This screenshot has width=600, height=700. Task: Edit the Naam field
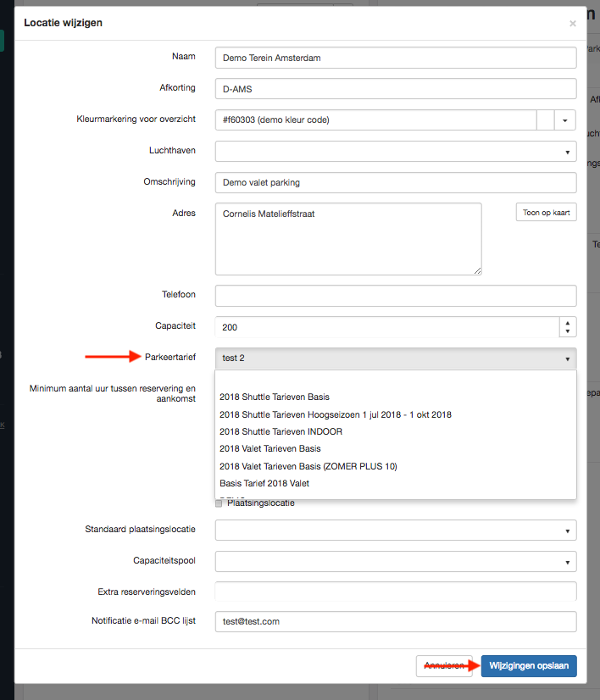(396, 58)
